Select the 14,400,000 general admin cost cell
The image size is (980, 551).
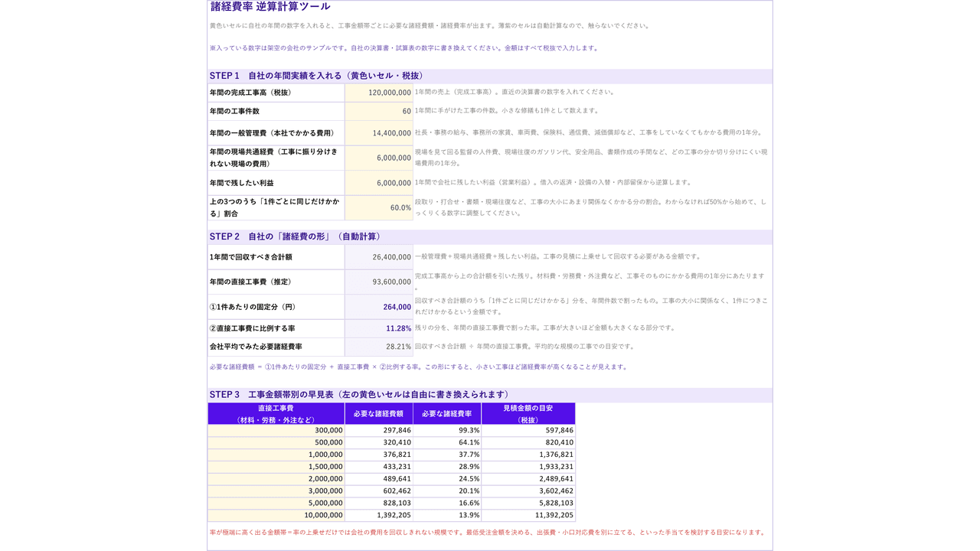[379, 133]
